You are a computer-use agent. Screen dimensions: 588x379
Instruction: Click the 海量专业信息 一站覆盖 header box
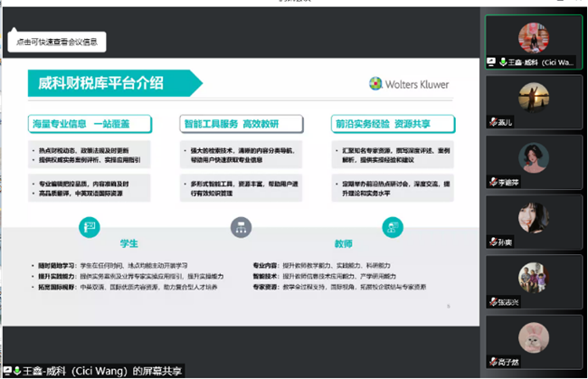[x=90, y=124]
